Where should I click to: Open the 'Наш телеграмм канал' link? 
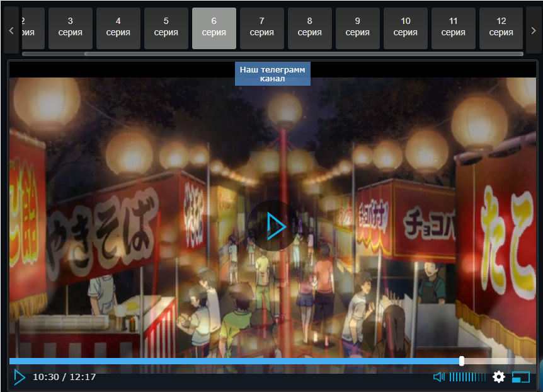coord(272,74)
